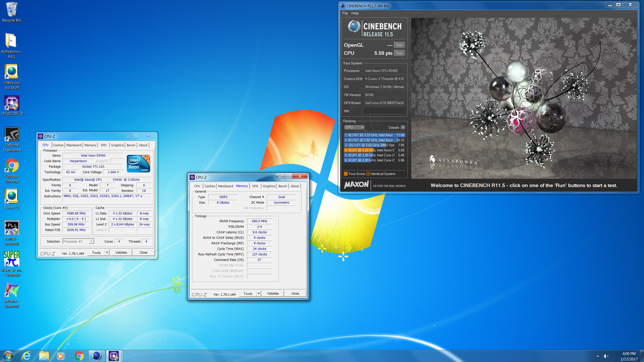This screenshot has width=644, height=362.
Task: Click the Info input field in Cinebench
Action: point(384,111)
